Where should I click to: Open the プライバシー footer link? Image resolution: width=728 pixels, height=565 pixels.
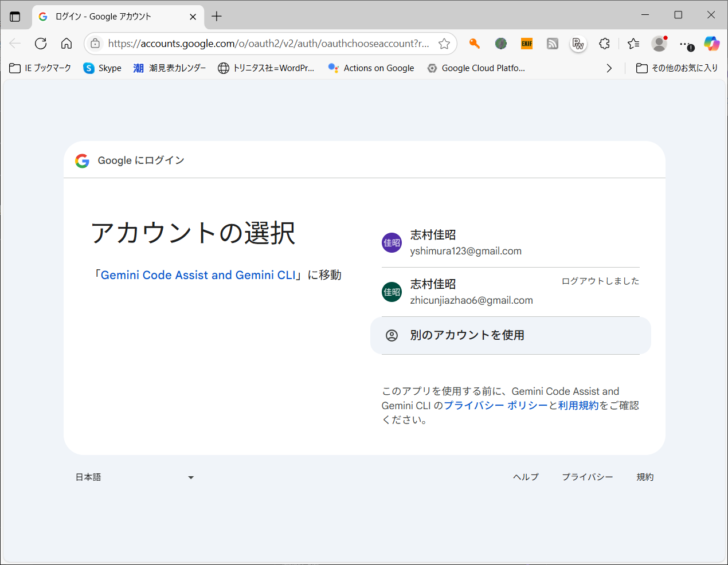(x=588, y=477)
